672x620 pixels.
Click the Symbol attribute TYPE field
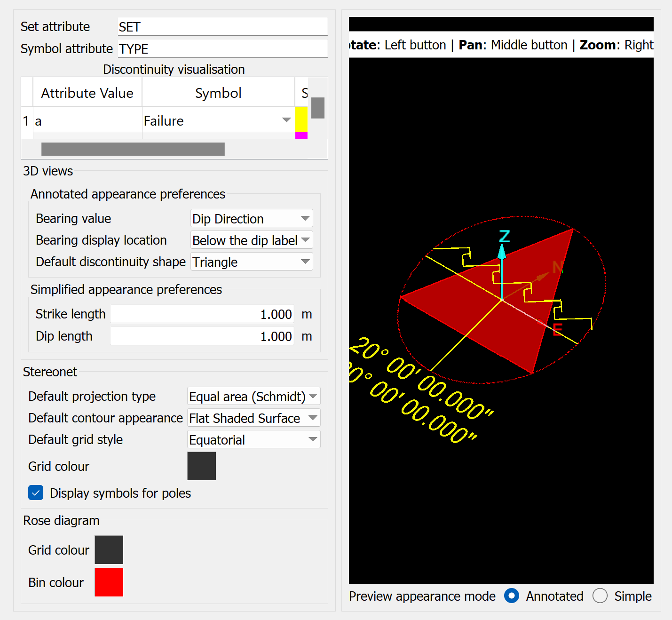pos(222,49)
